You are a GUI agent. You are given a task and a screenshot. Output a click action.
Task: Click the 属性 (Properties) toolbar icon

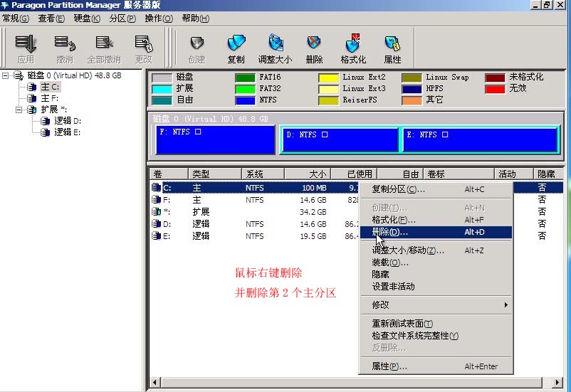[392, 49]
